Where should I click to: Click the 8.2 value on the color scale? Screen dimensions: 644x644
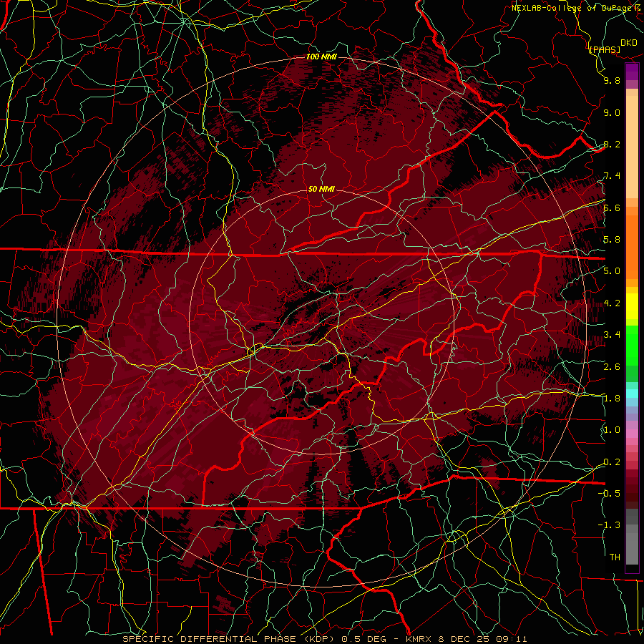[x=612, y=144]
